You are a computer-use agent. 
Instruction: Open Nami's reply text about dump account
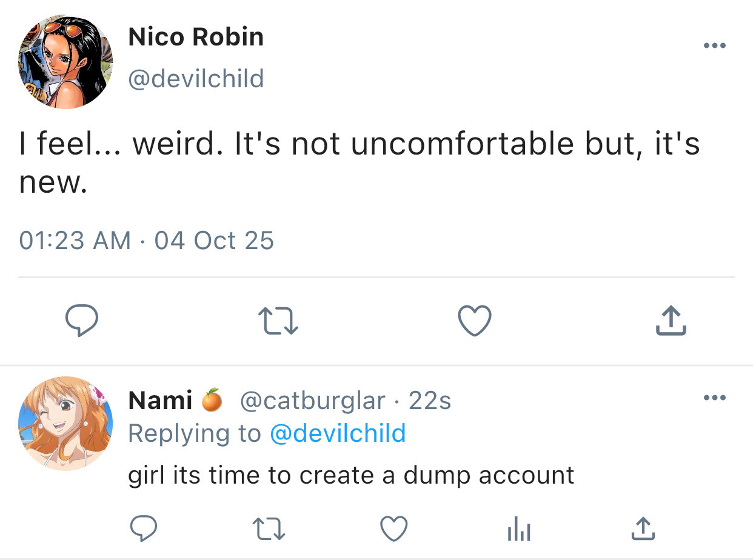[351, 475]
